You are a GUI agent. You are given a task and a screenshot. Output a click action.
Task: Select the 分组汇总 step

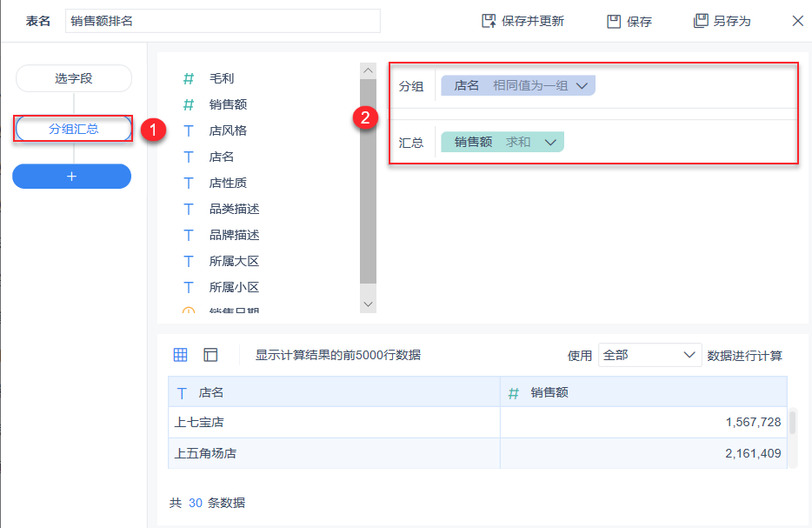point(73,129)
